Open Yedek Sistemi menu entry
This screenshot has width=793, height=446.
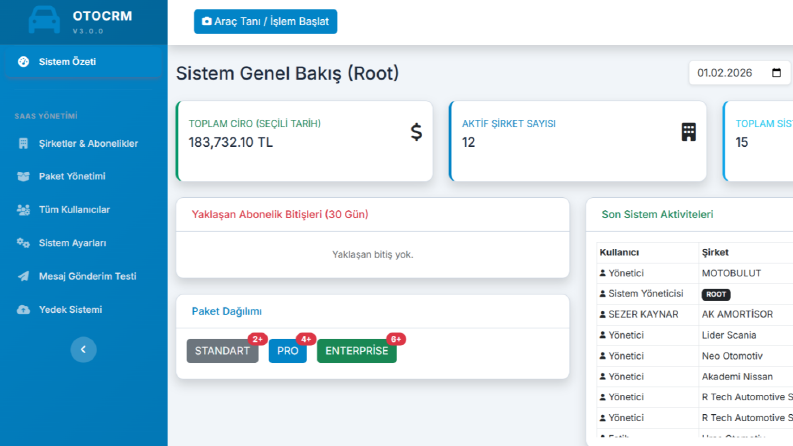(x=83, y=310)
